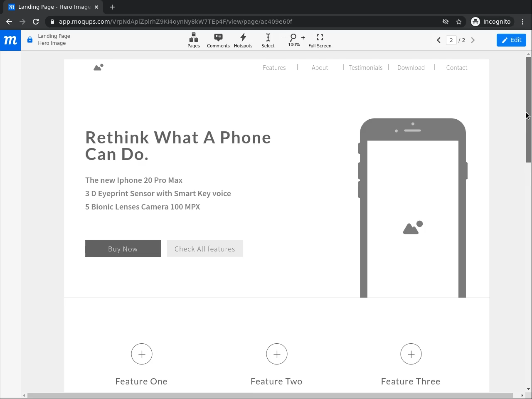Click the browser back arrow
The height and width of the screenshot is (399, 532).
[9, 22]
